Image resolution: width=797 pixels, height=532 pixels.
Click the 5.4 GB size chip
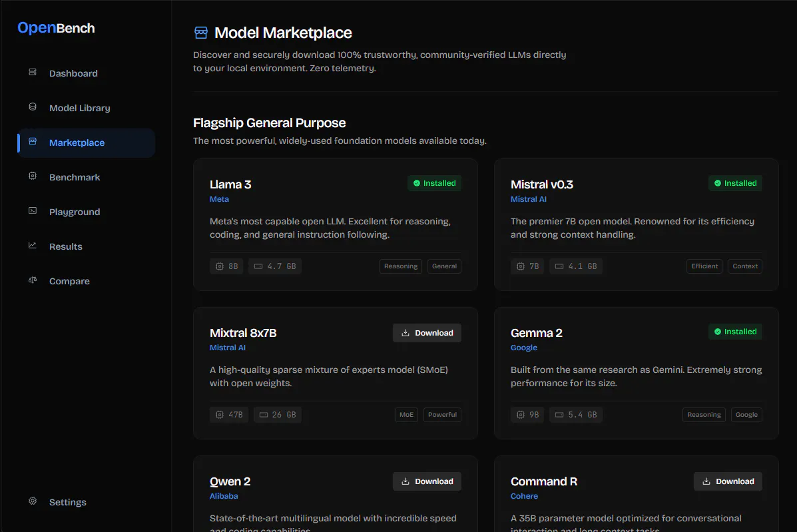pyautogui.click(x=576, y=415)
